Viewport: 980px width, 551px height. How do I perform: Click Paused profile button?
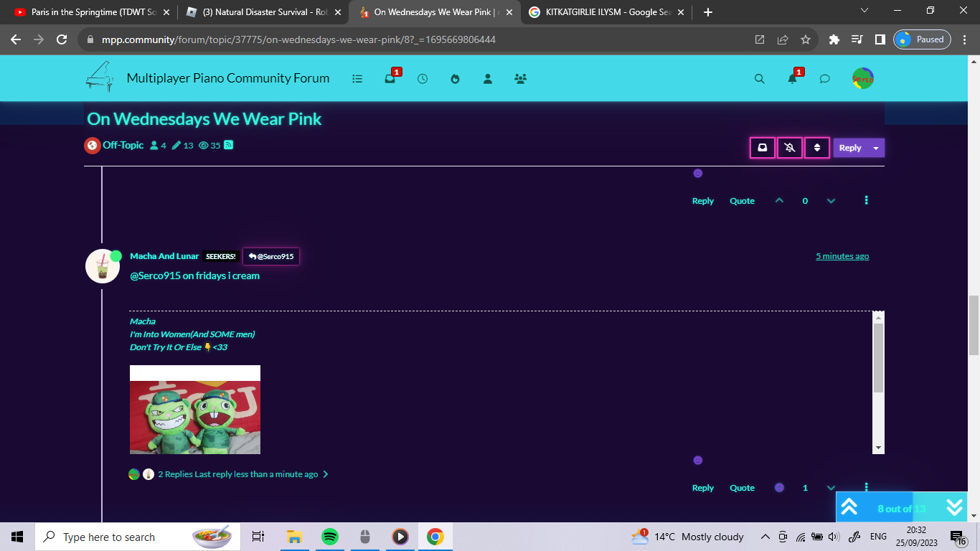(923, 39)
